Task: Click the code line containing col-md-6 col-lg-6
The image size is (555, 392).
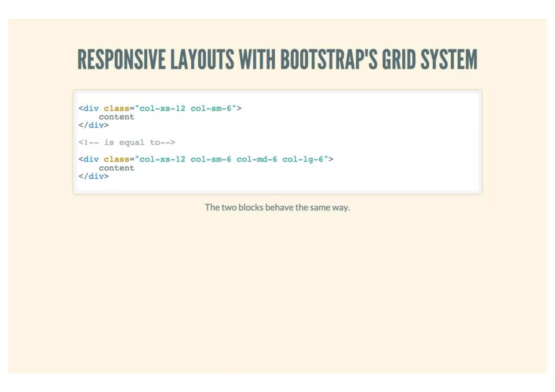Action: point(206,159)
